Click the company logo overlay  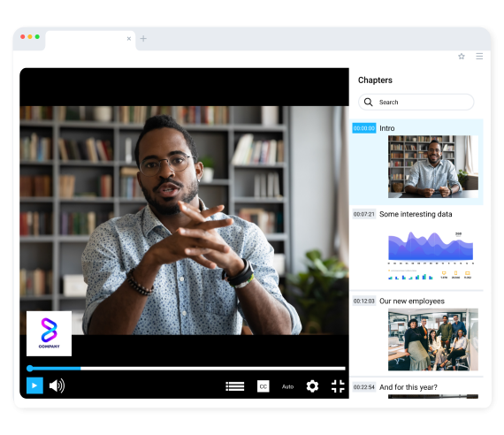pos(49,333)
